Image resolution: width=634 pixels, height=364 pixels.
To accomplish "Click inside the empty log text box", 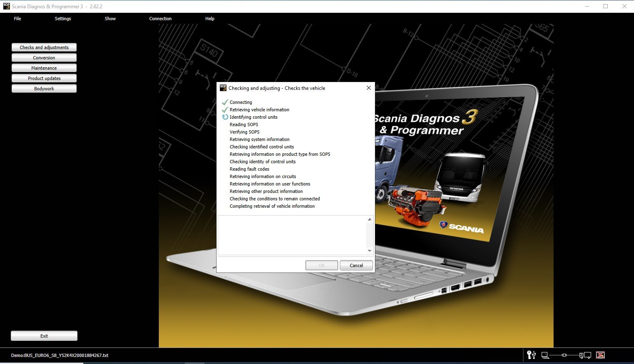I will (292, 235).
